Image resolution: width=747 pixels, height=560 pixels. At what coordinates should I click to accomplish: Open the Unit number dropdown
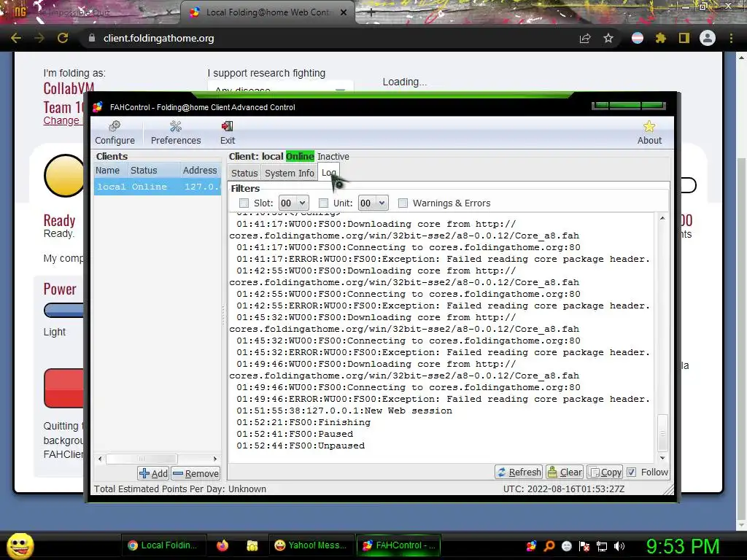pos(373,203)
